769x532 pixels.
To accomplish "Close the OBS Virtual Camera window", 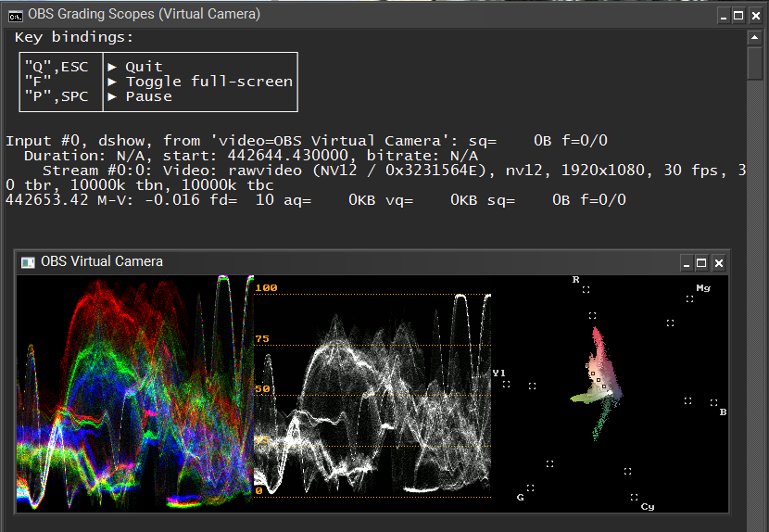I will tap(718, 263).
